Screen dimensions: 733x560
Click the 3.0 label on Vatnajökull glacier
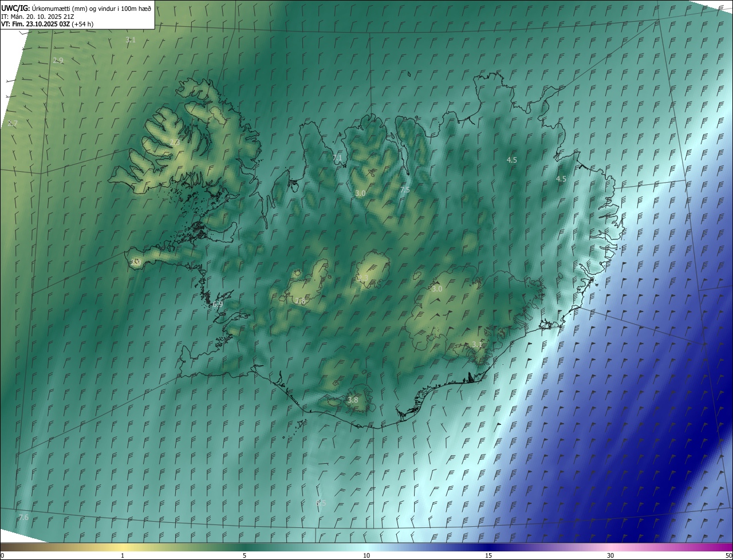click(x=437, y=289)
